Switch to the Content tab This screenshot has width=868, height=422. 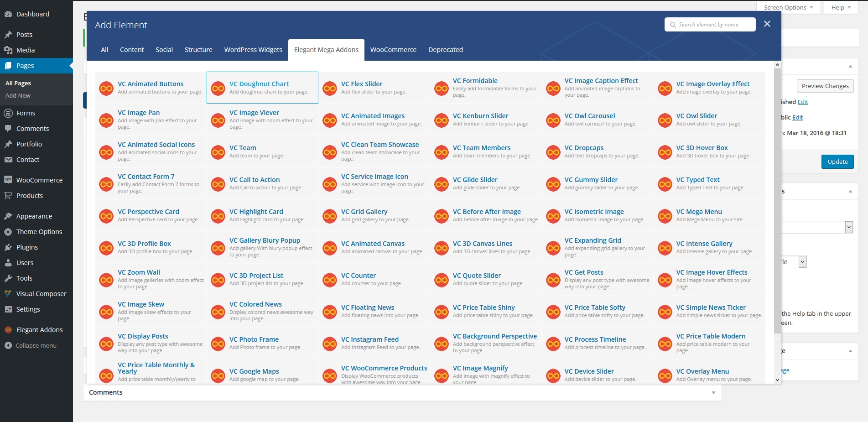pyautogui.click(x=132, y=50)
